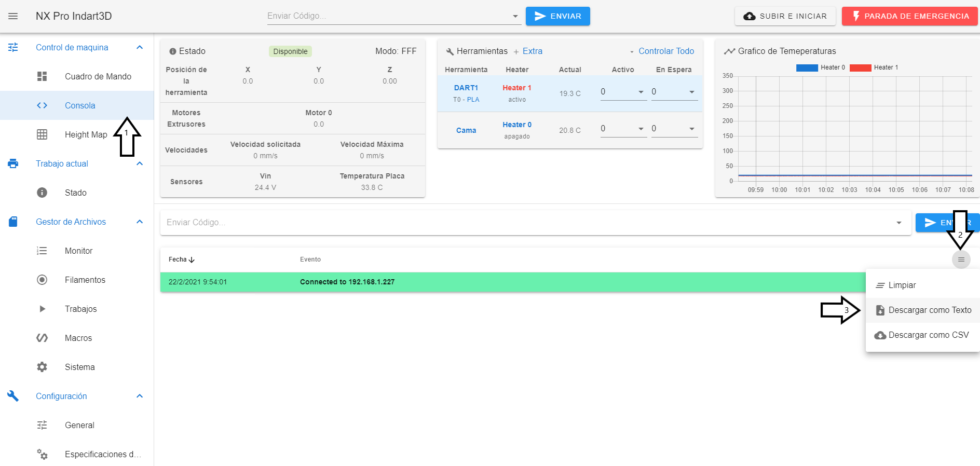Screen dimensions: 980x466
Task: Click the Gestor de Archivos SD card icon
Action: [13, 222]
